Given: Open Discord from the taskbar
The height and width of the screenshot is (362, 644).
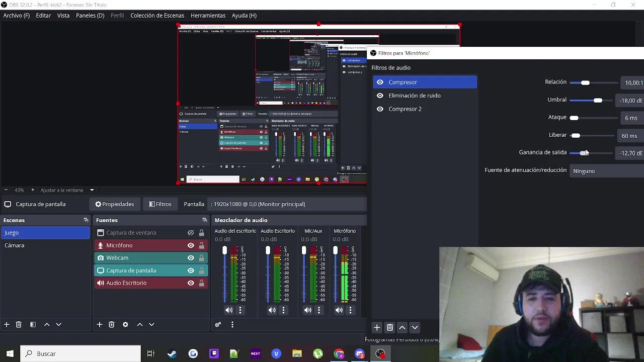Looking at the screenshot, I should pyautogui.click(x=359, y=354).
